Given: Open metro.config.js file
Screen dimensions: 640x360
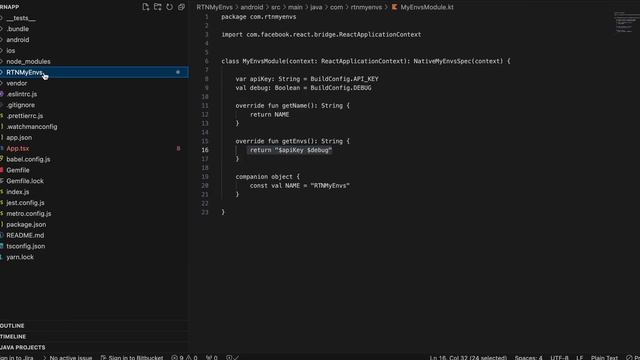Looking at the screenshot, I should point(29,213).
